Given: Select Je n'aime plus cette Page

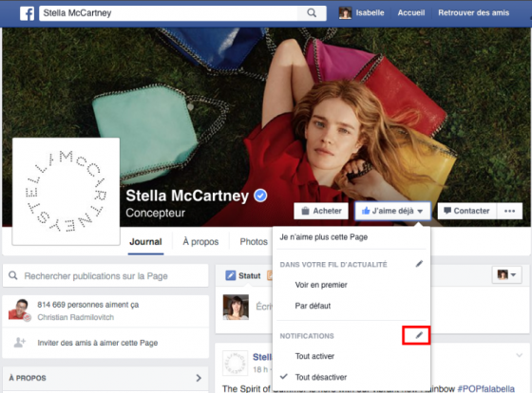Looking at the screenshot, I should click(323, 237).
